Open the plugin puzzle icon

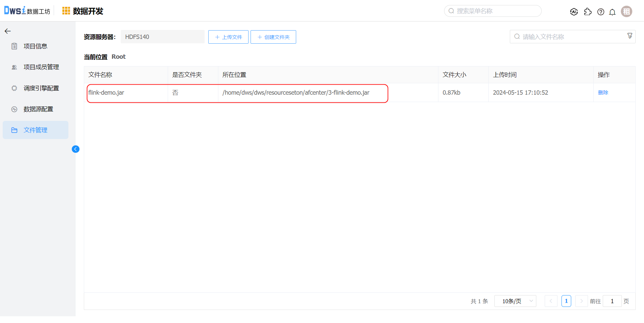coord(588,12)
